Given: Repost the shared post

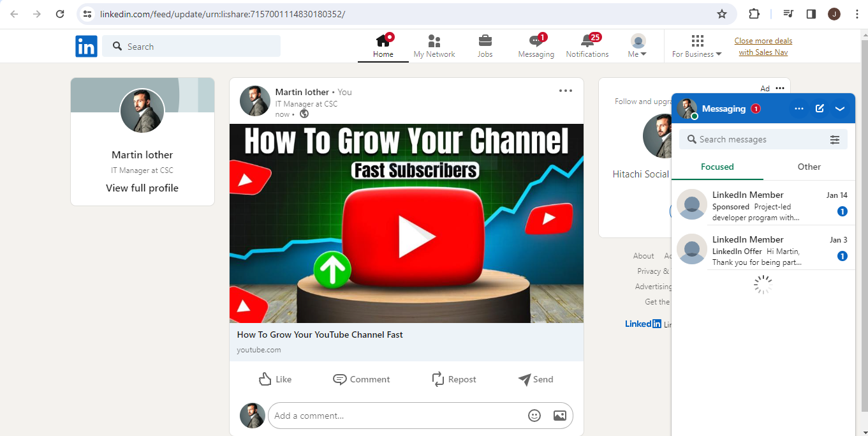Looking at the screenshot, I should (454, 379).
